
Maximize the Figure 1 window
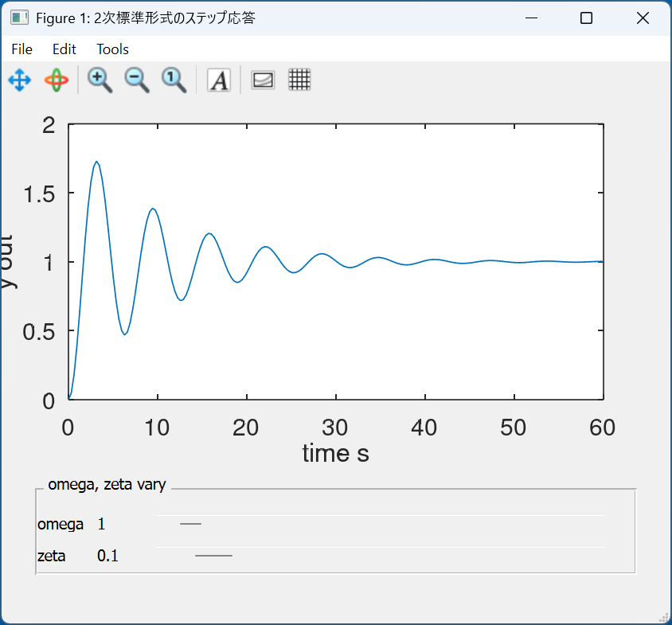(x=586, y=18)
